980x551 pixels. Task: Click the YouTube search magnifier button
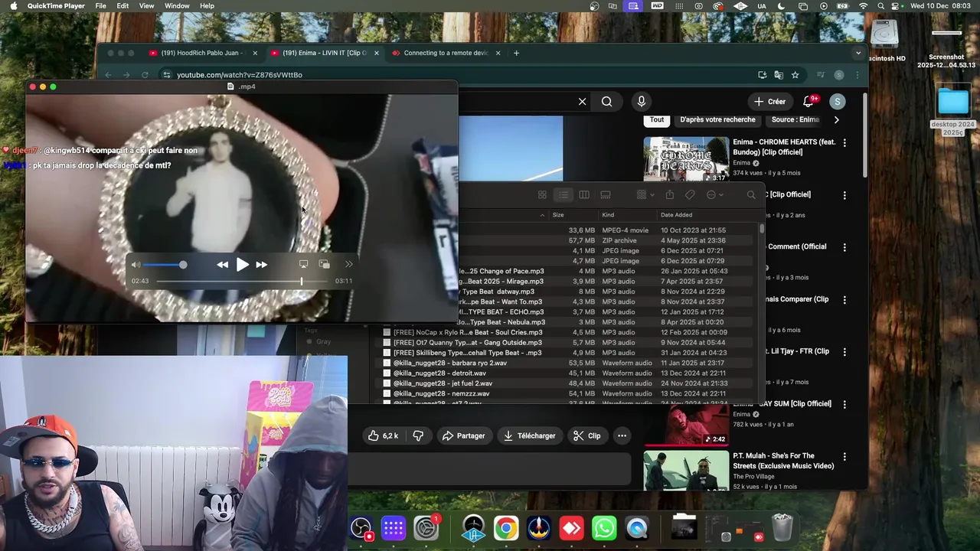pyautogui.click(x=606, y=101)
